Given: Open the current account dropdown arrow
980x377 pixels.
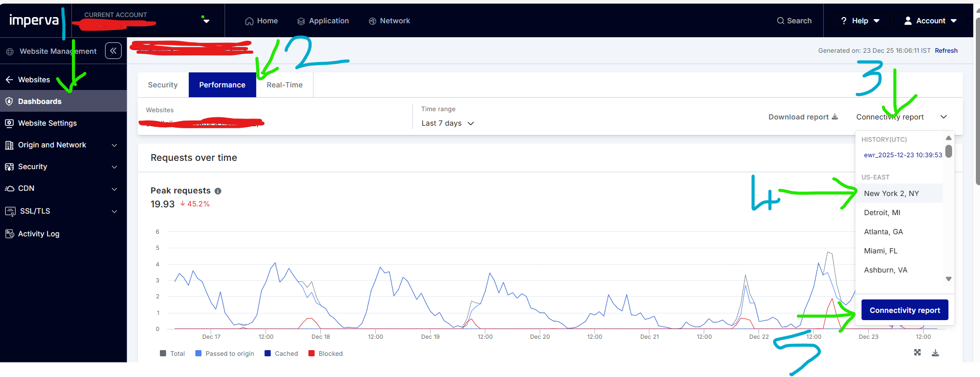Looking at the screenshot, I should click(206, 21).
